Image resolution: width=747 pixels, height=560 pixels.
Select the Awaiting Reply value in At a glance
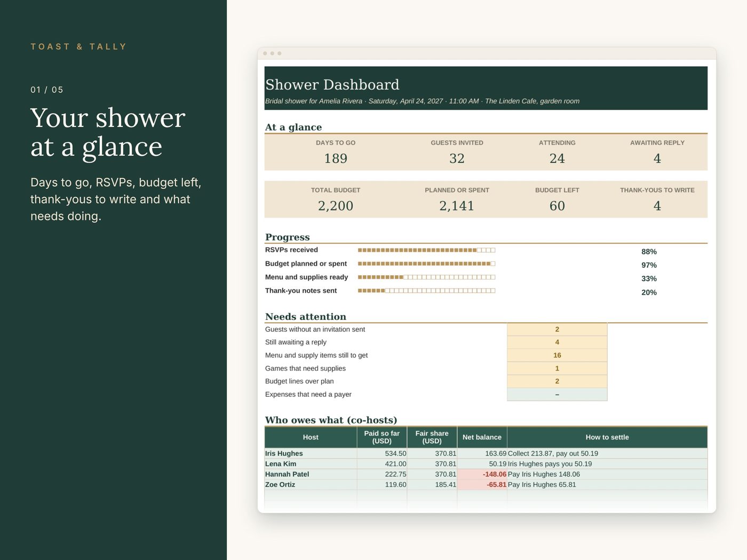(657, 158)
